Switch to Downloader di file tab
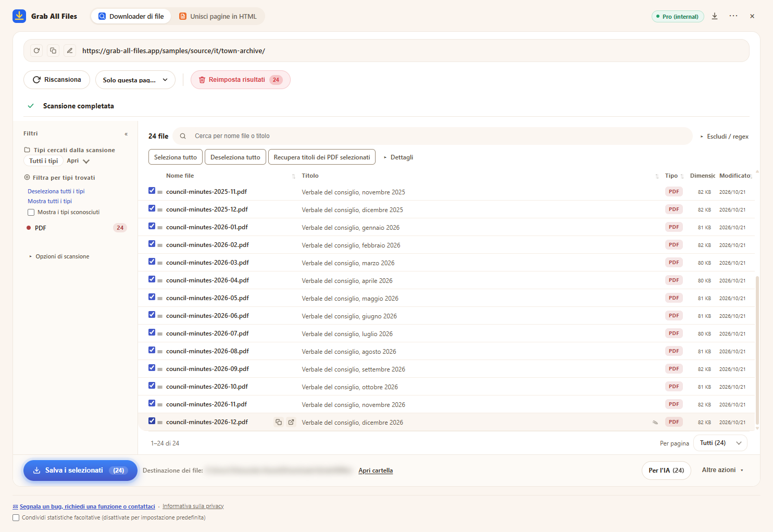Screen dimensions: 773x532 click(131, 16)
